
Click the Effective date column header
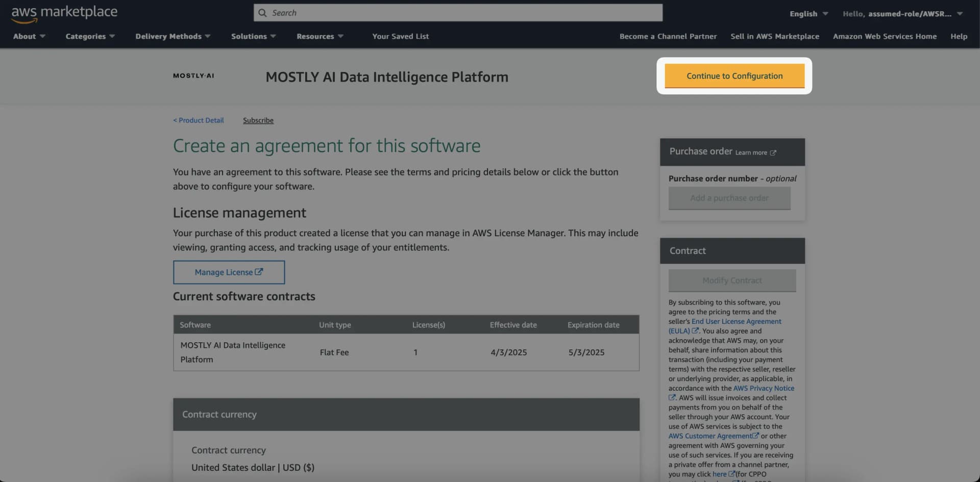[513, 325]
